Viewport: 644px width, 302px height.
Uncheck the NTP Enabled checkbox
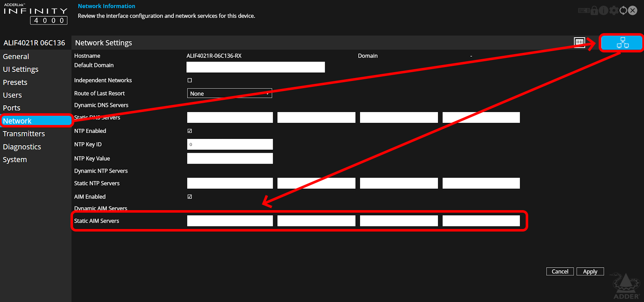coord(190,131)
